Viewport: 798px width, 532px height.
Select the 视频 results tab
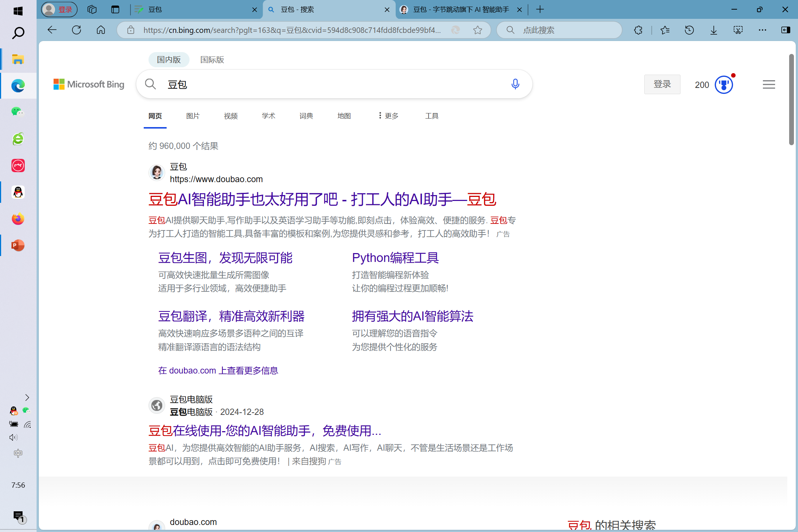(x=231, y=116)
